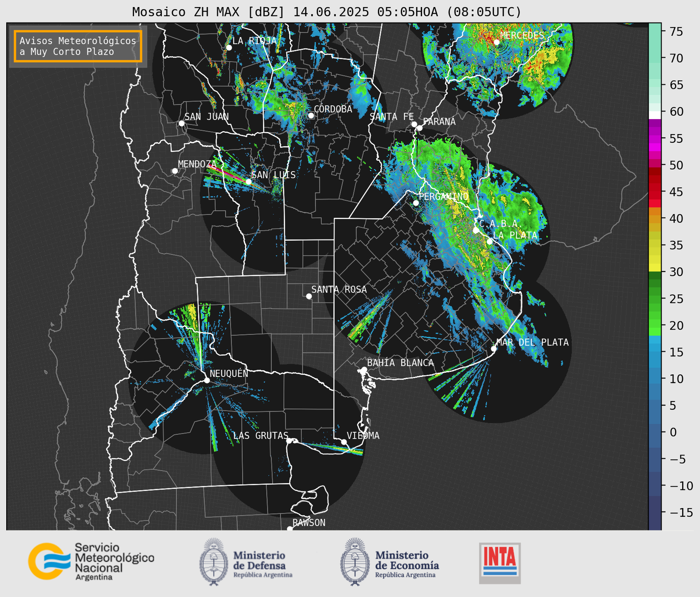This screenshot has height=597, width=700.
Task: Click the Ministerio de Defensa text
Action: (x=263, y=565)
